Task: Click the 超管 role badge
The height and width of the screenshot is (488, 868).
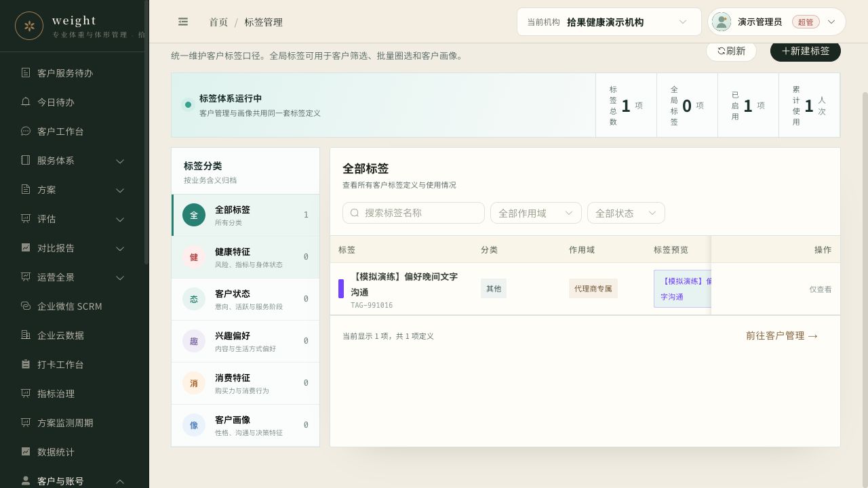Action: pyautogui.click(x=806, y=22)
